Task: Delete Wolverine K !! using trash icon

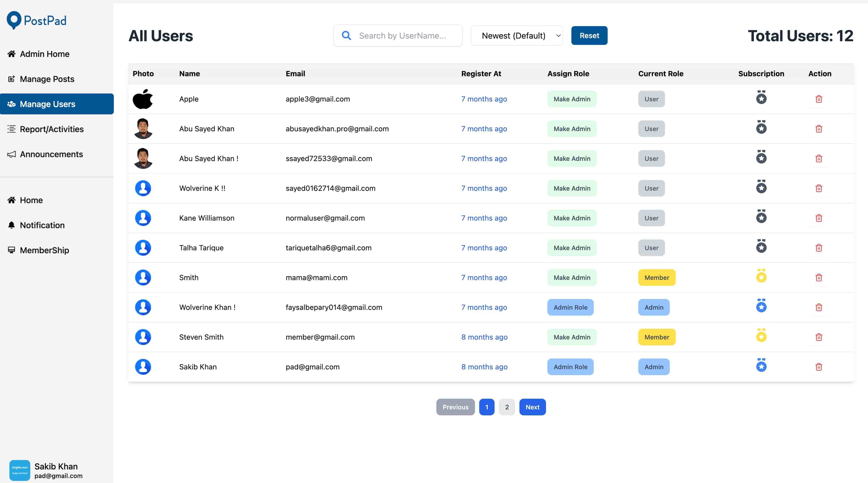Action: 818,188
